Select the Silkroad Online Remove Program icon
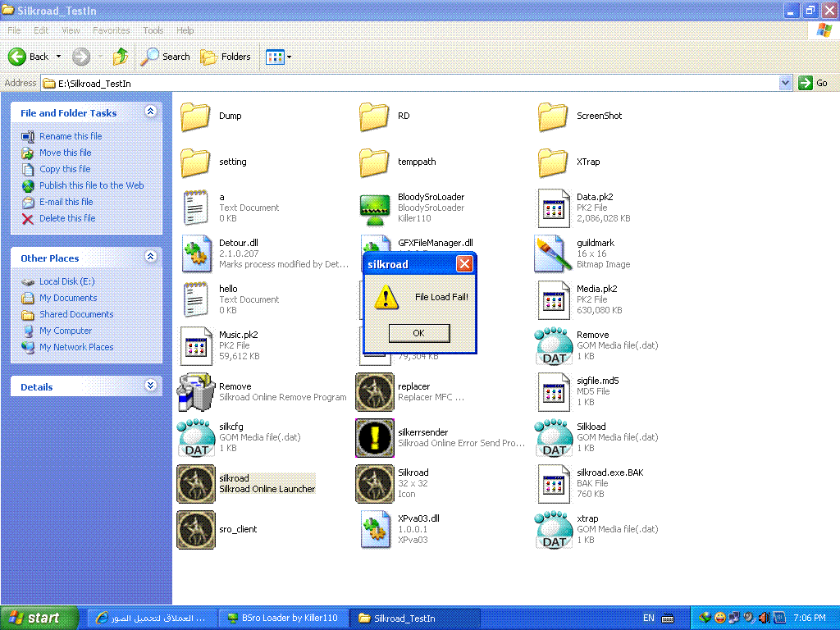This screenshot has width=840, height=630. [x=196, y=392]
